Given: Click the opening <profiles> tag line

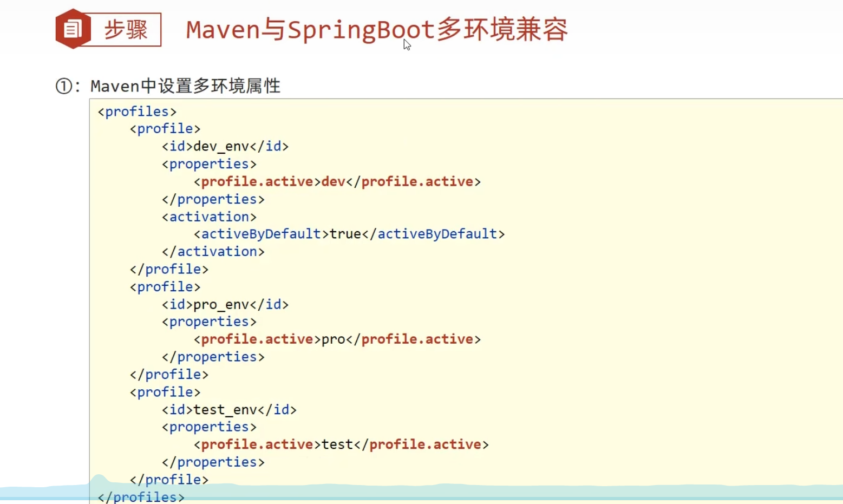Looking at the screenshot, I should coord(137,112).
